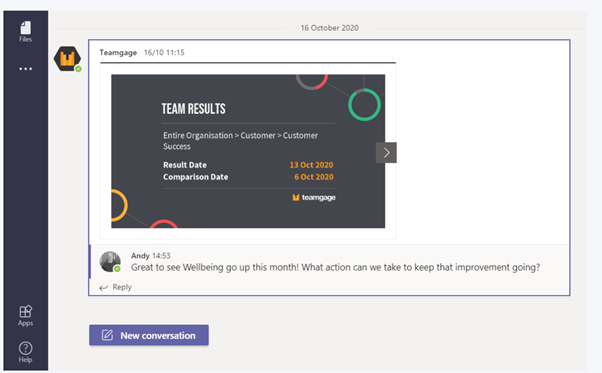602x373 pixels.
Task: Click the TEAM RESULTS heading
Action: pos(194,109)
